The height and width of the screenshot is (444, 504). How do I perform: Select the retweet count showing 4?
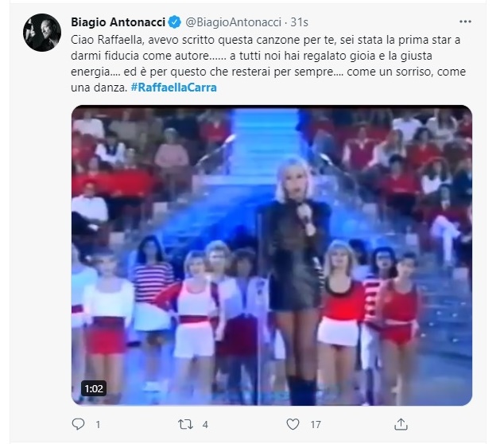pyautogui.click(x=205, y=425)
